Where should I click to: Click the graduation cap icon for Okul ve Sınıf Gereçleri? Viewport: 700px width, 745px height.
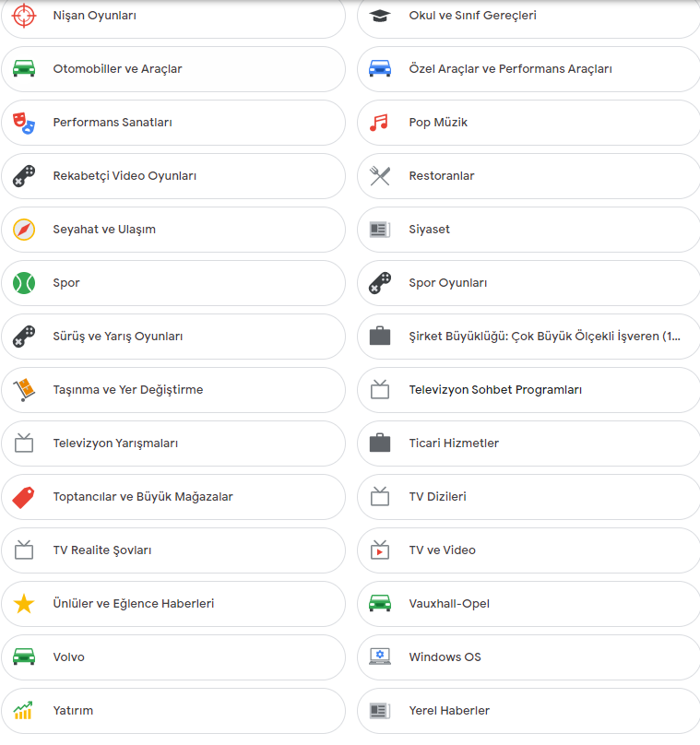[380, 16]
